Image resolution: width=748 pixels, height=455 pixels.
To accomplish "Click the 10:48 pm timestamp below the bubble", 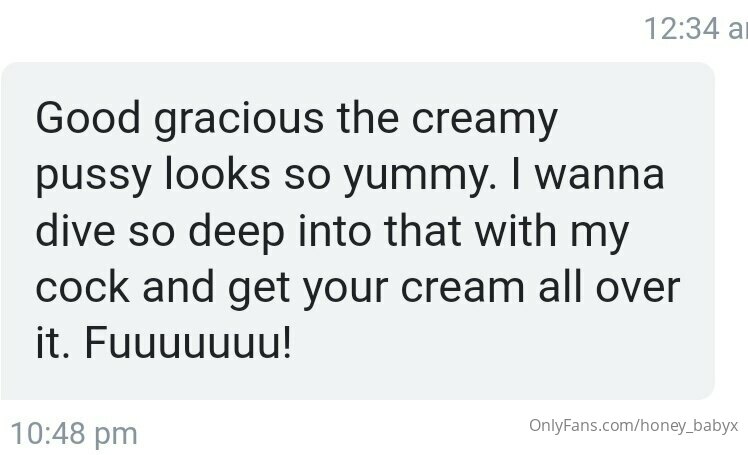I will click(x=74, y=434).
